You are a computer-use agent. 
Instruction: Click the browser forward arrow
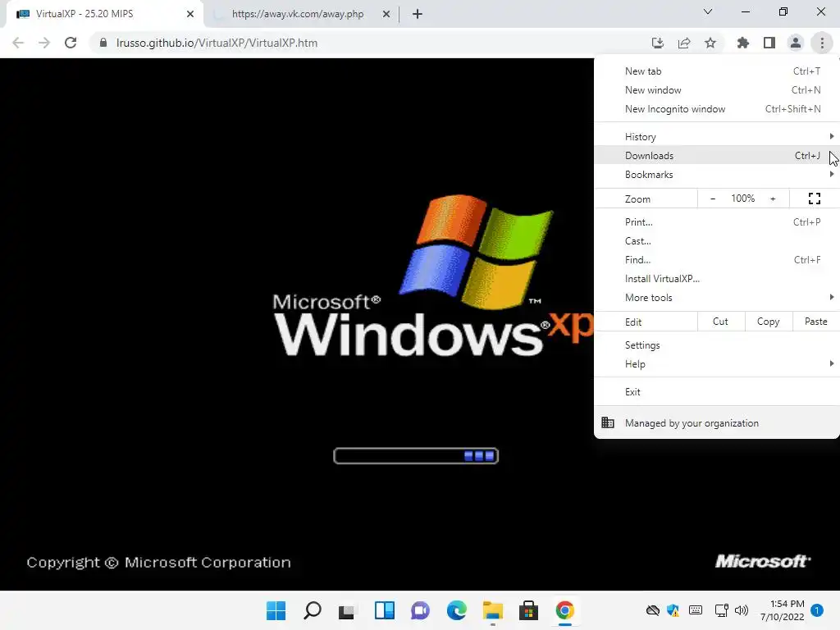point(44,43)
